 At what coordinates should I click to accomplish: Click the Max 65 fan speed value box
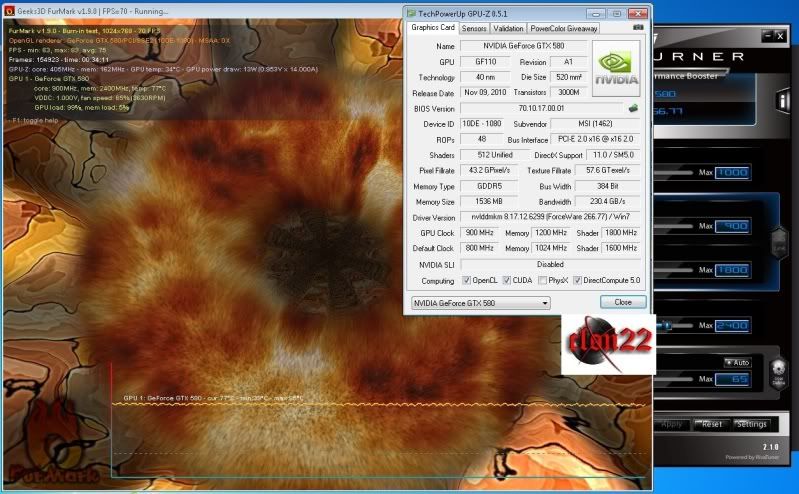point(732,379)
